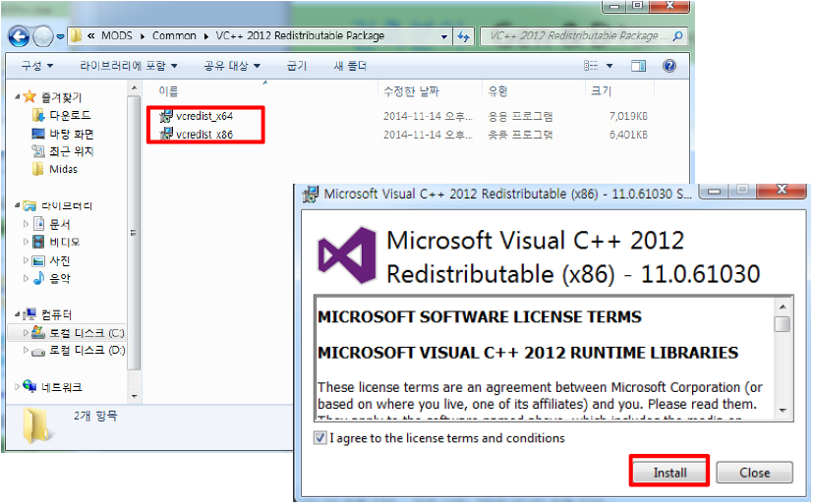Expand the 비디오 library arrow

(26, 242)
